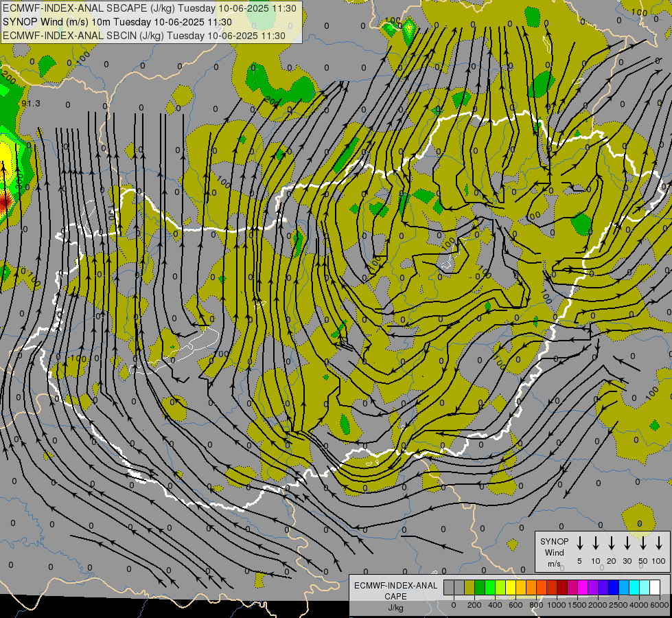Viewport: 672px width, 618px height.
Task: Click the wind arrow above the 10 label
Action: [595, 542]
